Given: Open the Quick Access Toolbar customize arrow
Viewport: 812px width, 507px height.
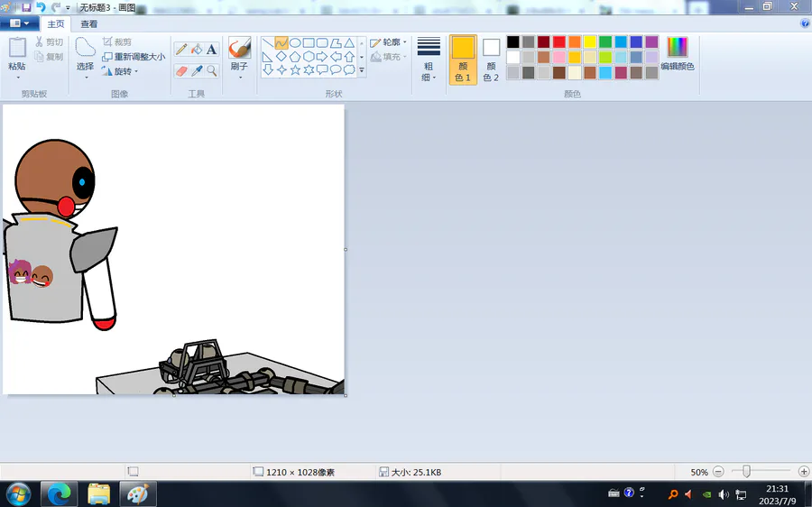Looking at the screenshot, I should point(68,8).
